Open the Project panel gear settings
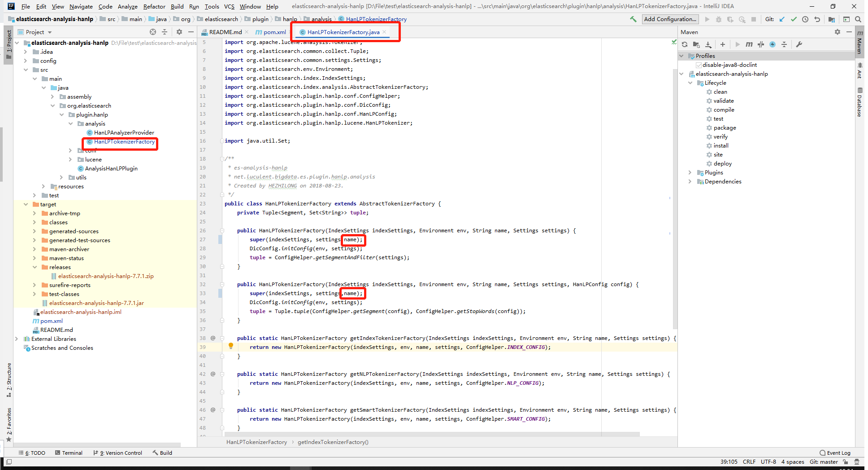This screenshot has height=470, width=868. pos(179,32)
